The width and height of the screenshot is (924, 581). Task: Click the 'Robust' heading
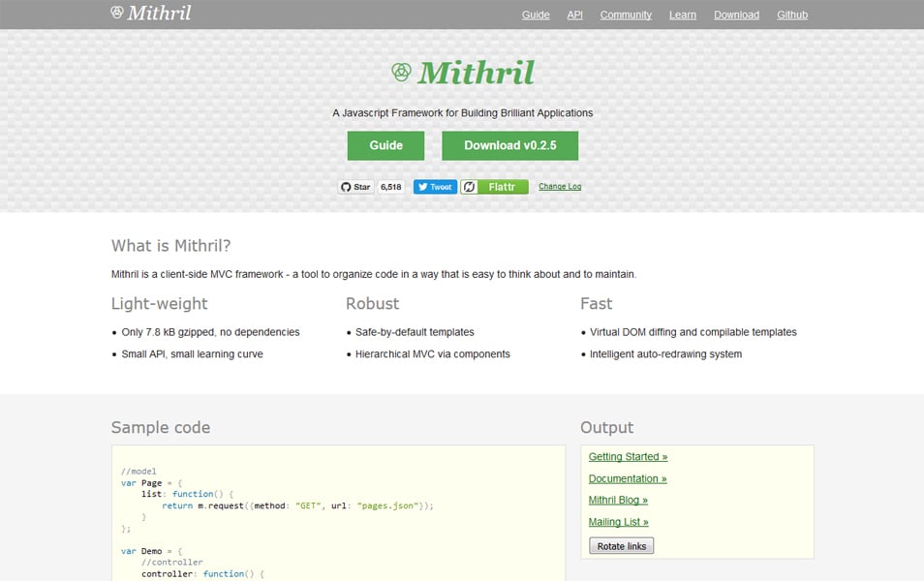pyautogui.click(x=373, y=303)
